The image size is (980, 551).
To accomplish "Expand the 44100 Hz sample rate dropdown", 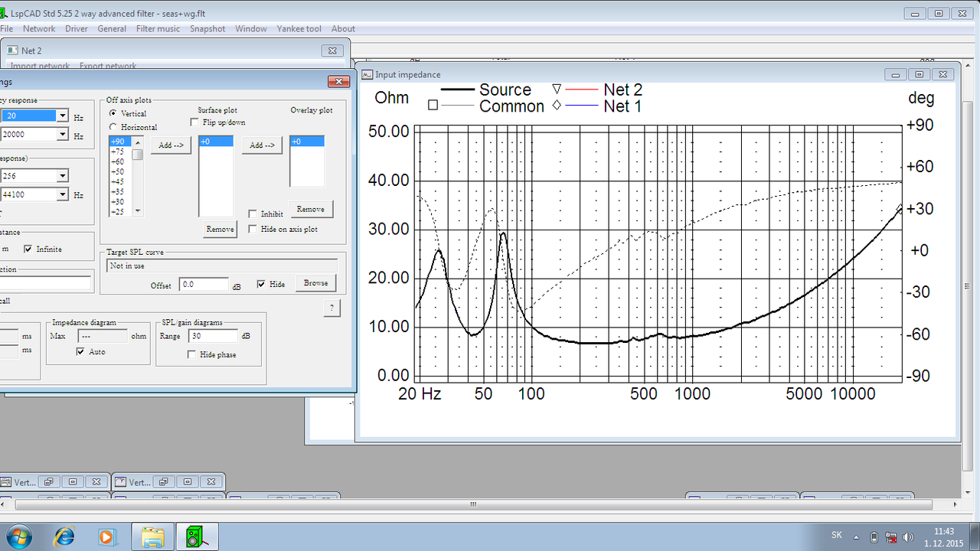I will pyautogui.click(x=62, y=194).
